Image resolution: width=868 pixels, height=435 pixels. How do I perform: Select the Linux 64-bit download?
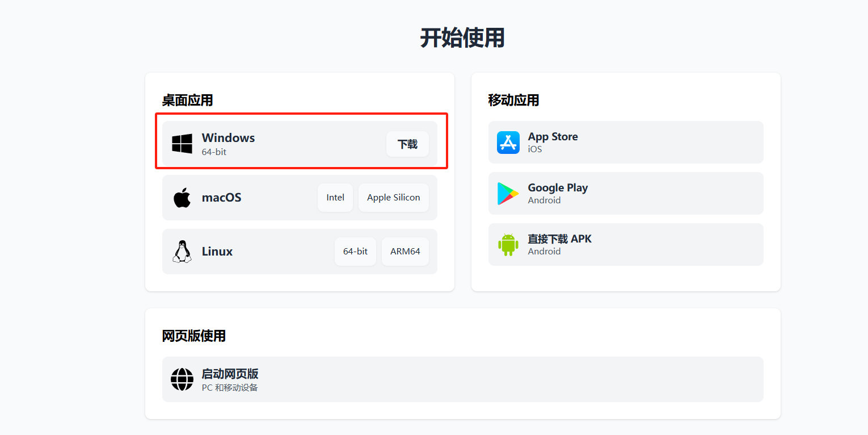point(355,252)
